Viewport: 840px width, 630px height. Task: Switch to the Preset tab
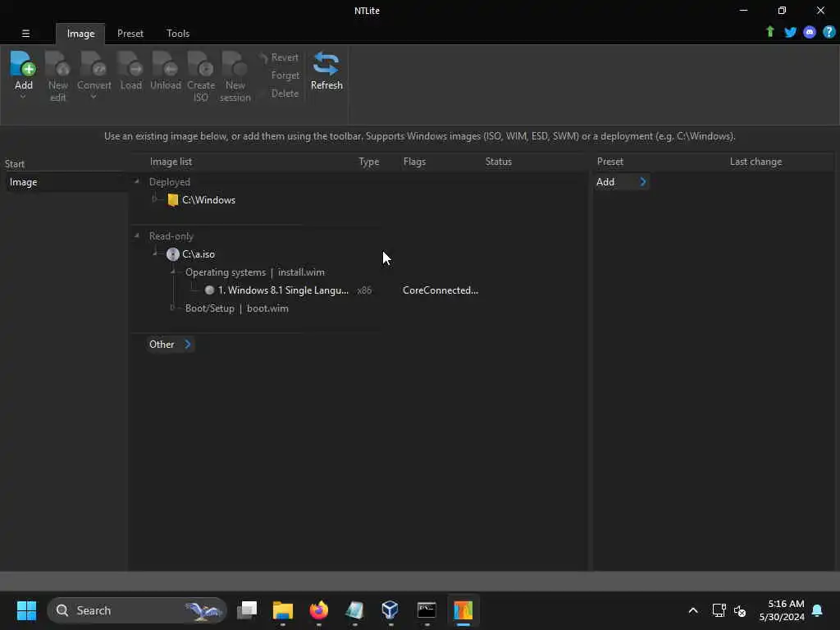tap(130, 33)
